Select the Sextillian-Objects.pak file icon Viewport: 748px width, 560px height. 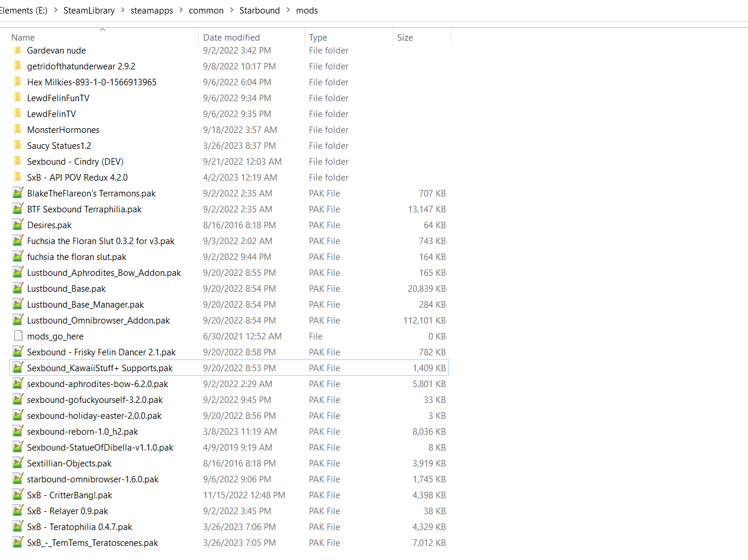[x=18, y=463]
